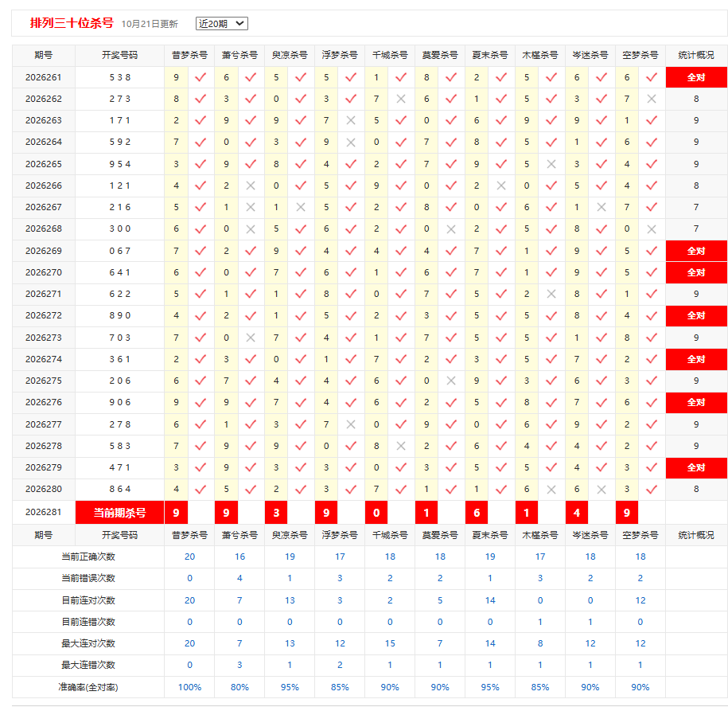The height and width of the screenshot is (707, 728).
Task: Click the draw numbers 8 6 4
Action: click(120, 489)
